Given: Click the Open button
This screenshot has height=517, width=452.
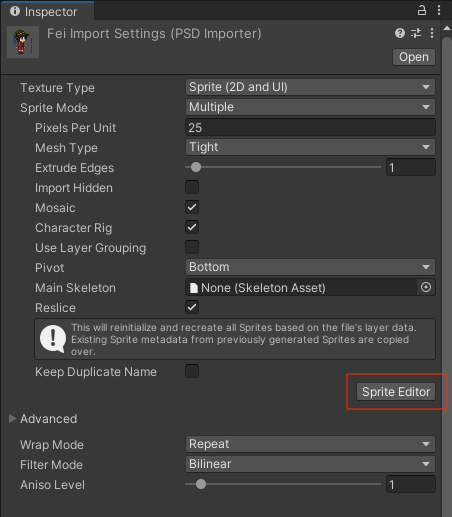Looking at the screenshot, I should point(414,57).
